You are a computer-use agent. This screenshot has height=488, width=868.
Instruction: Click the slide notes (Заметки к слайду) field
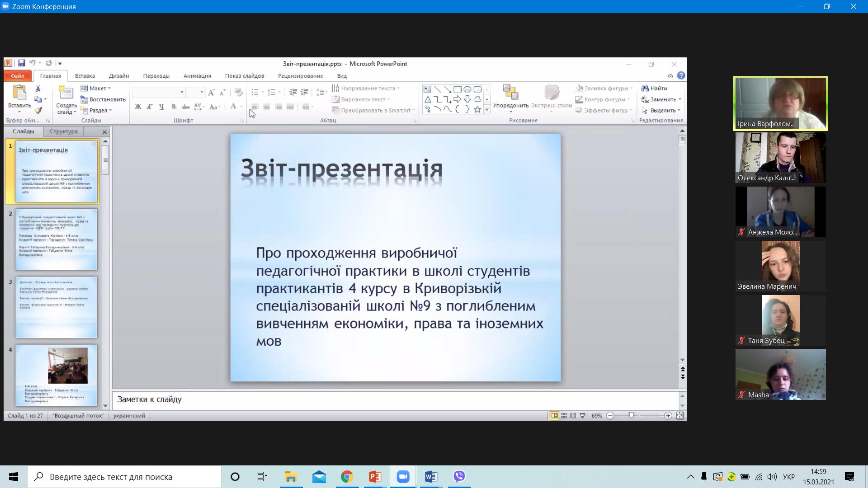(x=396, y=399)
